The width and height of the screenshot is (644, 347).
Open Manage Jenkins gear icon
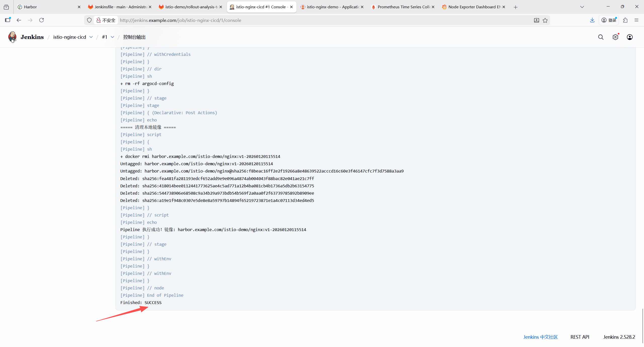point(615,37)
